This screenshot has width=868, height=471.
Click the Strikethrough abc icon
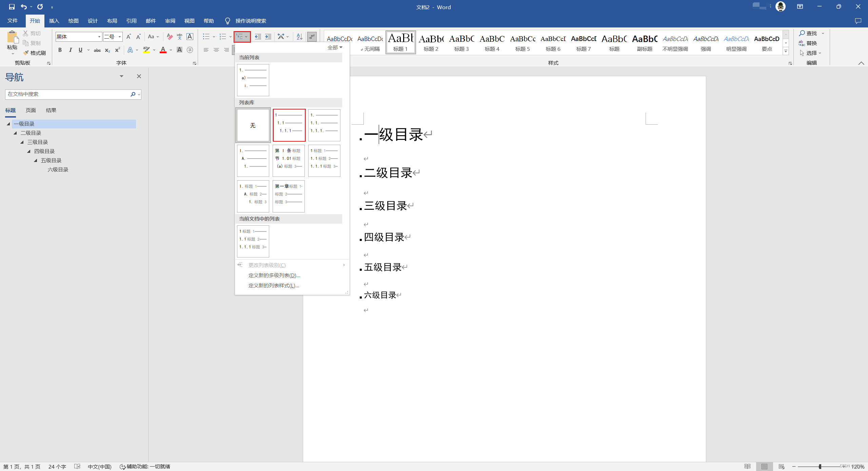97,50
